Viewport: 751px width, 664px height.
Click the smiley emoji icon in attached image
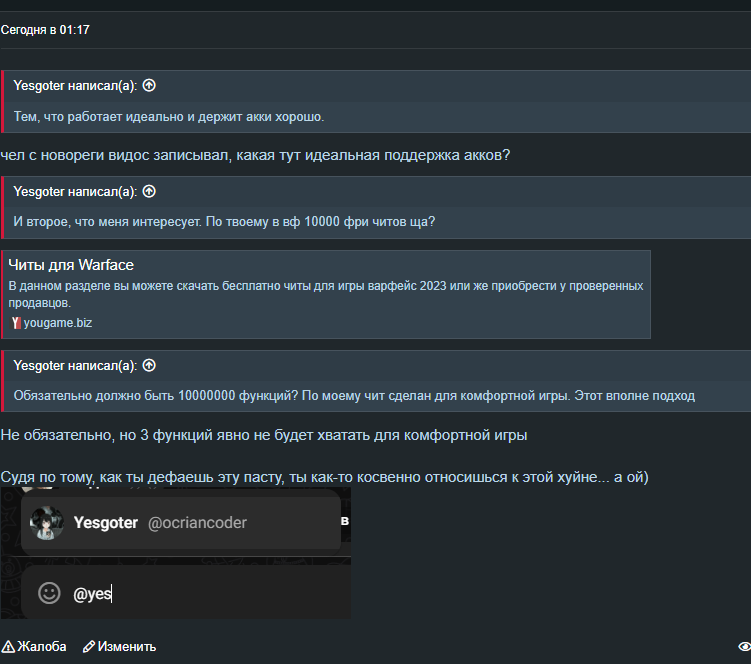tap(49, 593)
